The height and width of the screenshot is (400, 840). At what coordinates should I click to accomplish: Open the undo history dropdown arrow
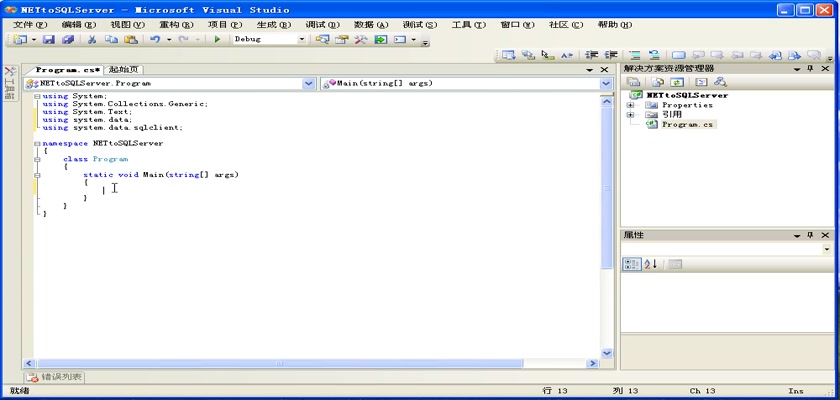tap(169, 39)
